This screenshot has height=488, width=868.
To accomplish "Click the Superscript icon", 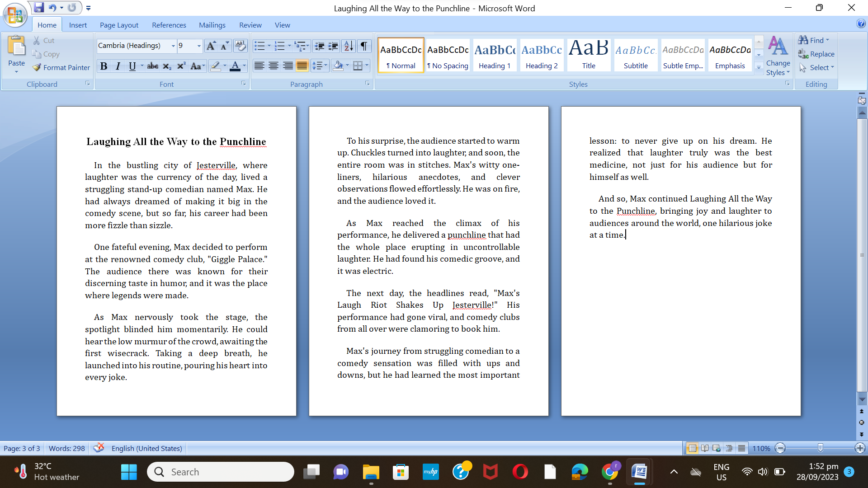I will [181, 66].
